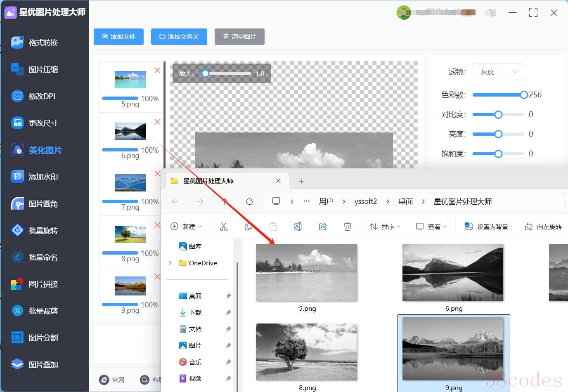Remove 5.png from the image list

pyautogui.click(x=157, y=71)
